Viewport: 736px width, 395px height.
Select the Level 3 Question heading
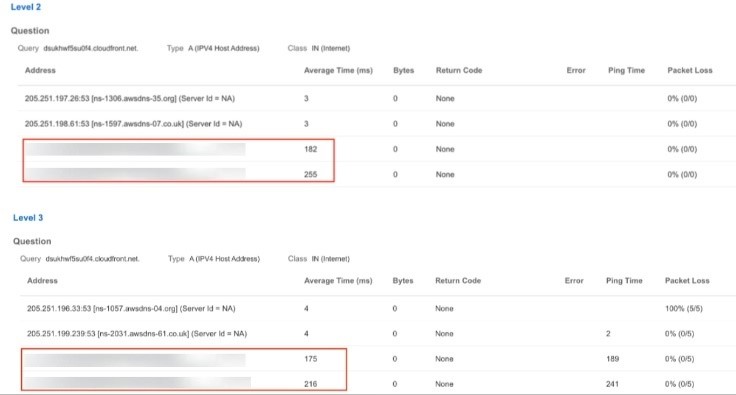point(32,241)
